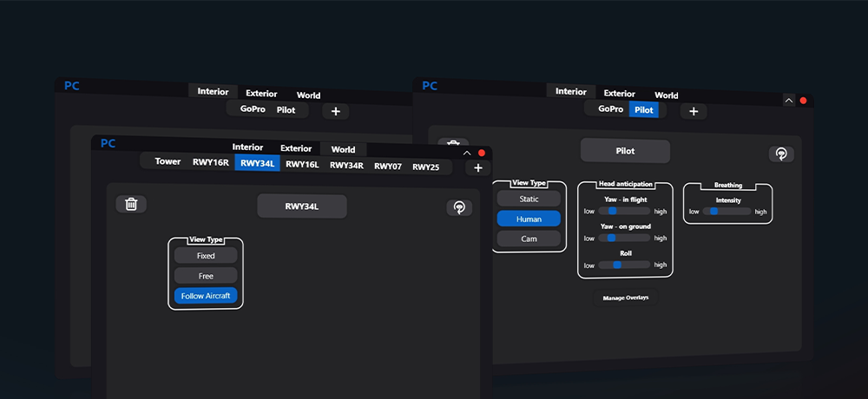Image resolution: width=868 pixels, height=399 pixels.
Task: Collapse the RWY34L window using the chevron
Action: pos(468,153)
